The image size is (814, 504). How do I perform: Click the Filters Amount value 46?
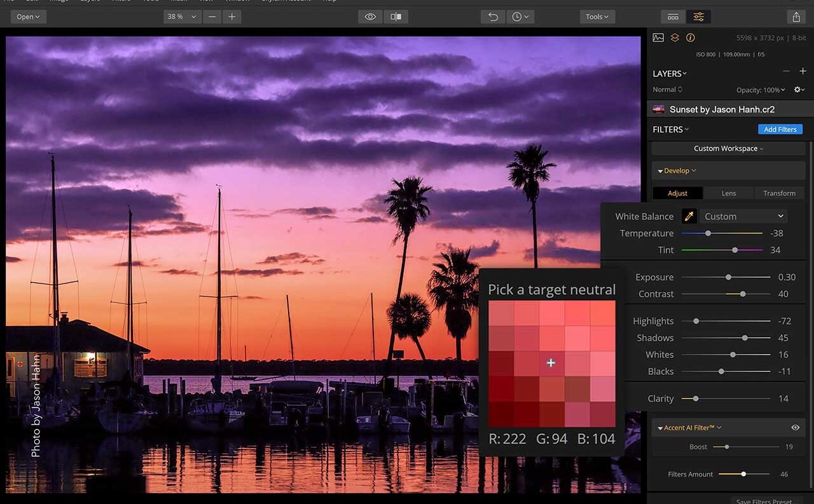click(x=784, y=474)
